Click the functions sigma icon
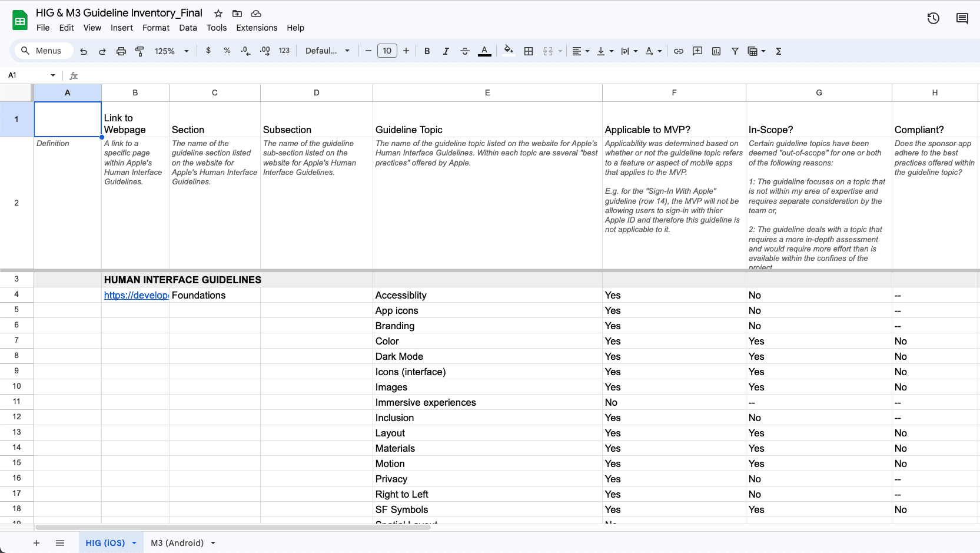The width and height of the screenshot is (980, 553). pyautogui.click(x=779, y=51)
